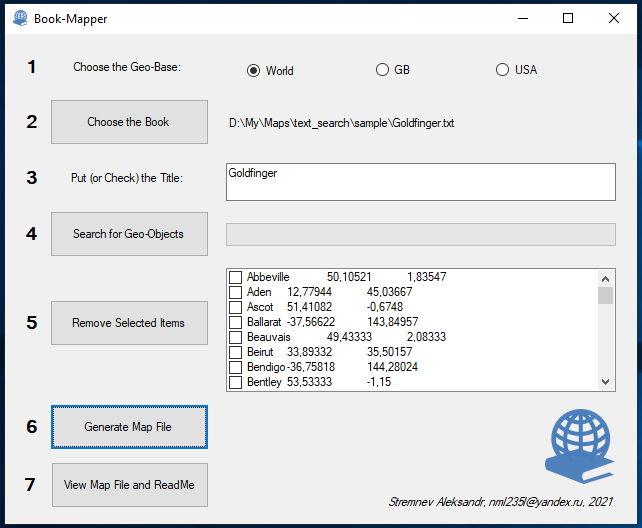The height and width of the screenshot is (528, 642).
Task: Click the Book-Mapper title bar app icon
Action: (x=20, y=18)
